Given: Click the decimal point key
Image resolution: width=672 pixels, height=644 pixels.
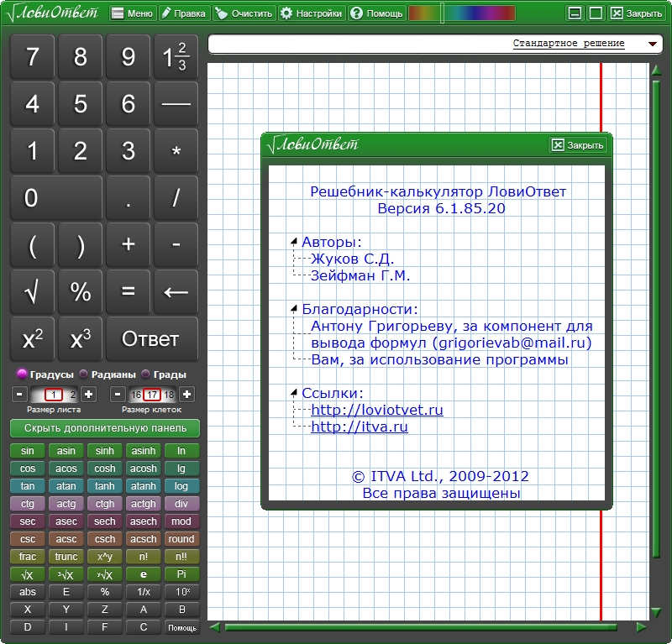Looking at the screenshot, I should pos(129,198).
